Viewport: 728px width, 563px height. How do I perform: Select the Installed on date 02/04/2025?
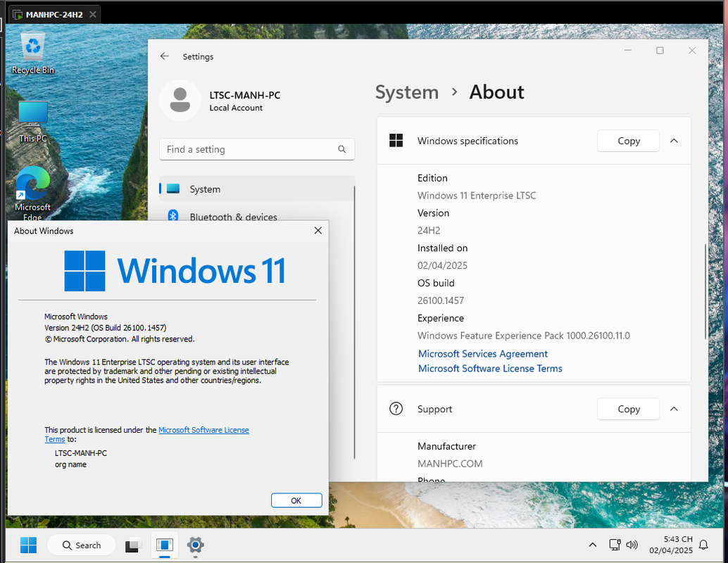click(442, 265)
